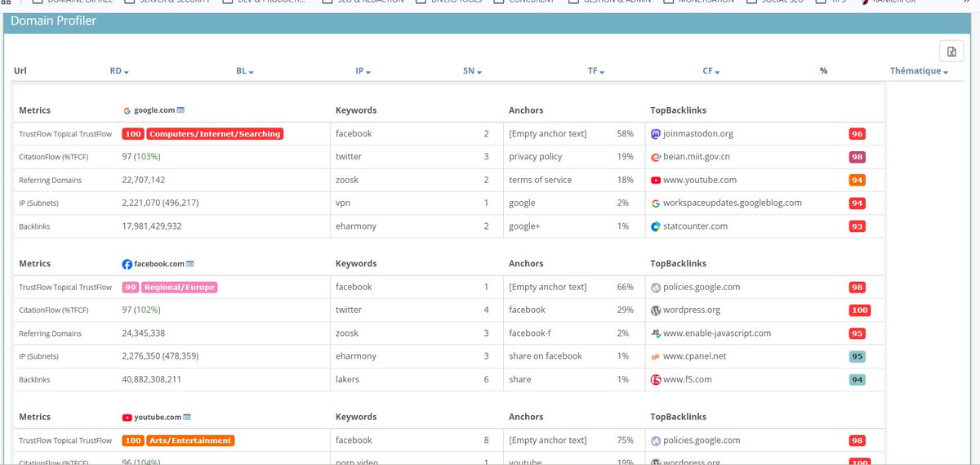This screenshot has height=465, width=980.
Task: Sort by the IP column
Action: coord(363,71)
